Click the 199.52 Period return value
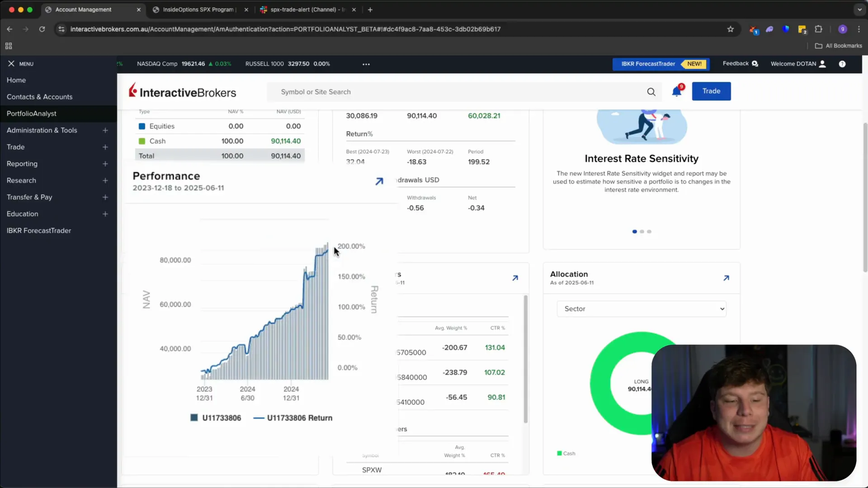Image resolution: width=868 pixels, height=488 pixels. 479,162
